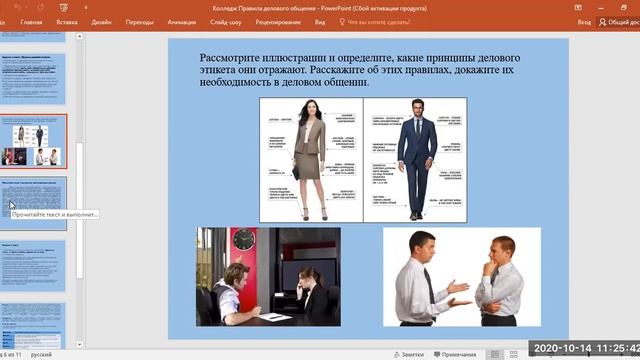The height and width of the screenshot is (360, 640).
Task: Click the Вход sign-in link
Action: [x=584, y=22]
